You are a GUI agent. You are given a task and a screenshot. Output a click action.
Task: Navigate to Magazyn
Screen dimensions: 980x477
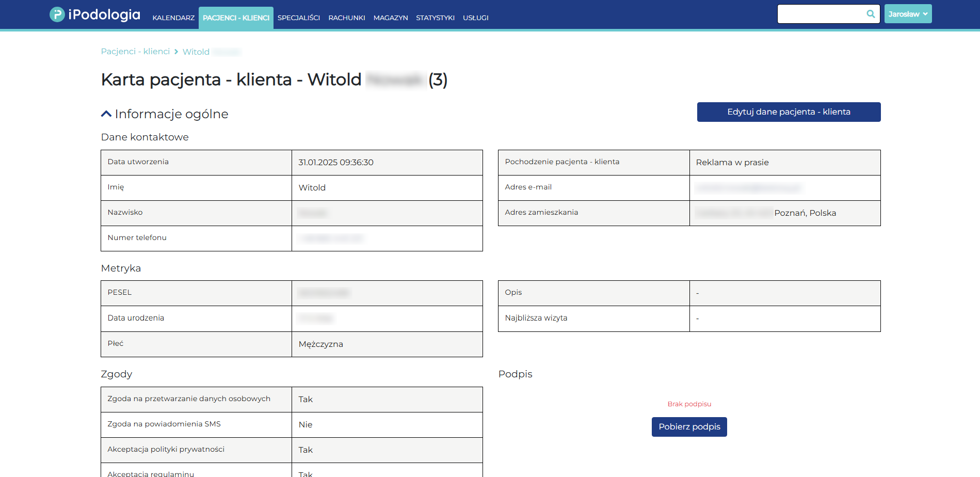[391, 18]
